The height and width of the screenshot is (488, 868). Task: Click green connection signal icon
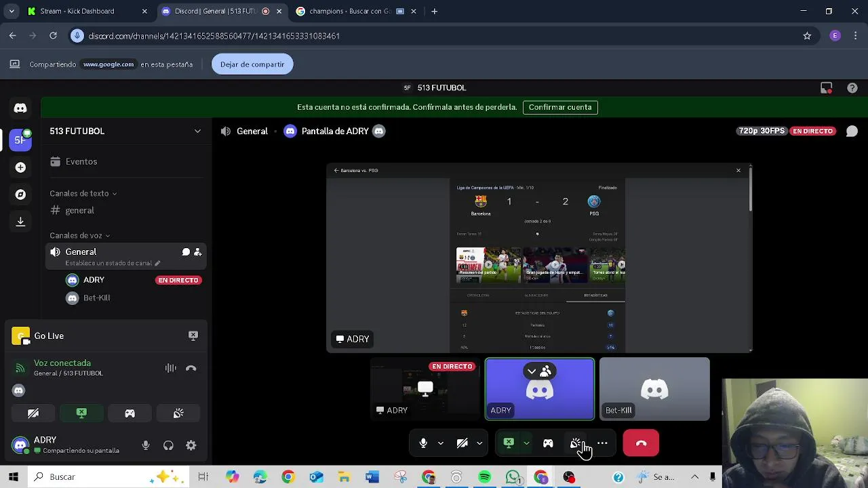coord(20,368)
